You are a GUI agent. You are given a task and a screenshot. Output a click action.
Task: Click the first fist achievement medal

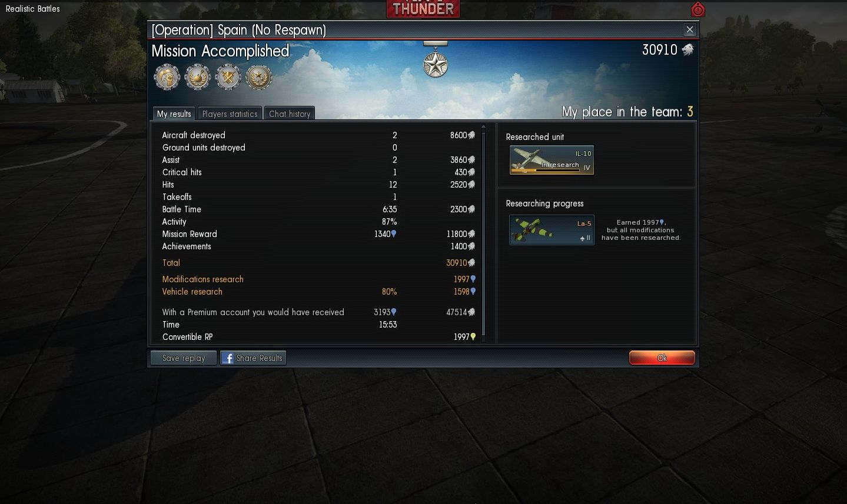(x=167, y=77)
